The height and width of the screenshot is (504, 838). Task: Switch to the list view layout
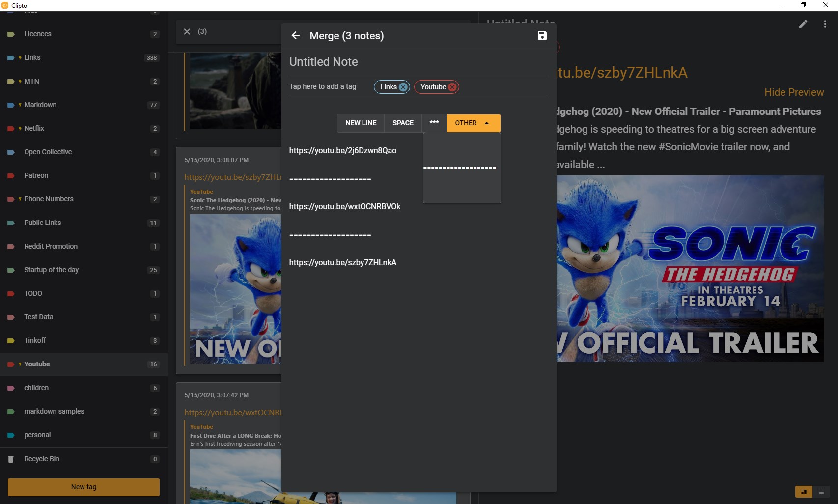pos(821,492)
